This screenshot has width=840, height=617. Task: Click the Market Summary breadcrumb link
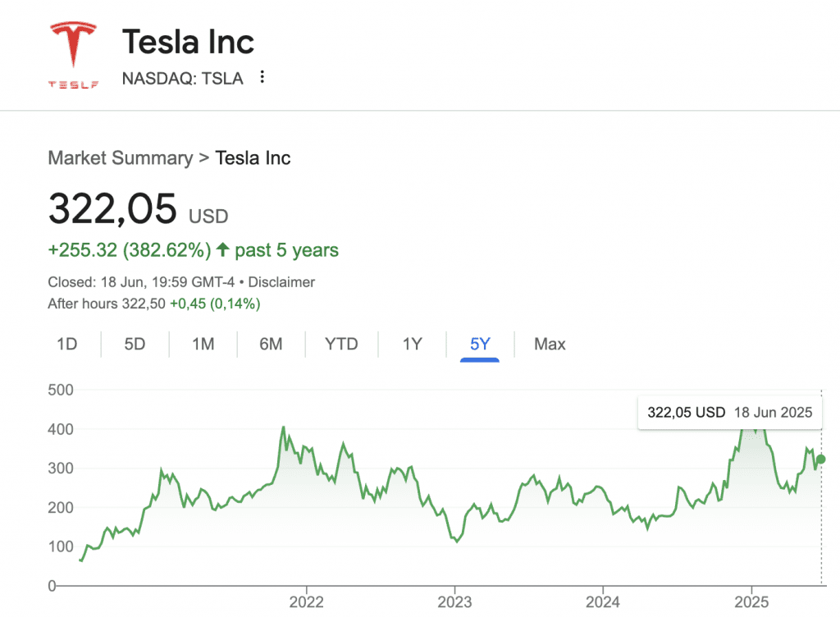click(121, 158)
